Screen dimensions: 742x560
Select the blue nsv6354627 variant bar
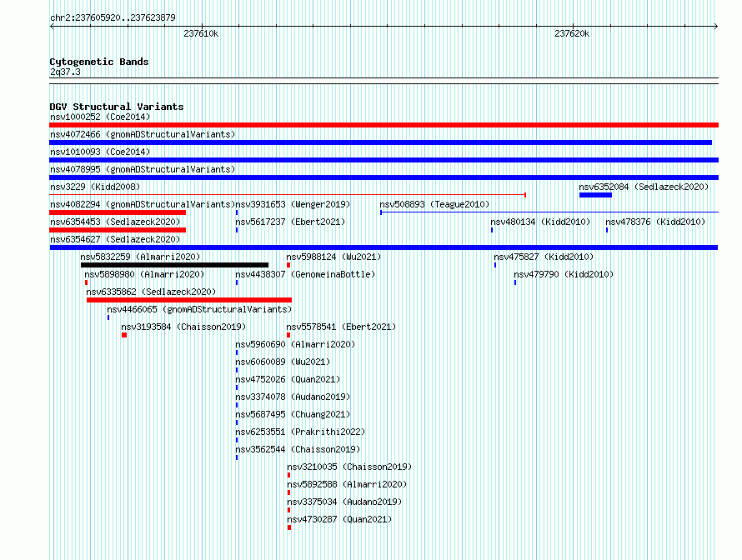click(x=384, y=247)
